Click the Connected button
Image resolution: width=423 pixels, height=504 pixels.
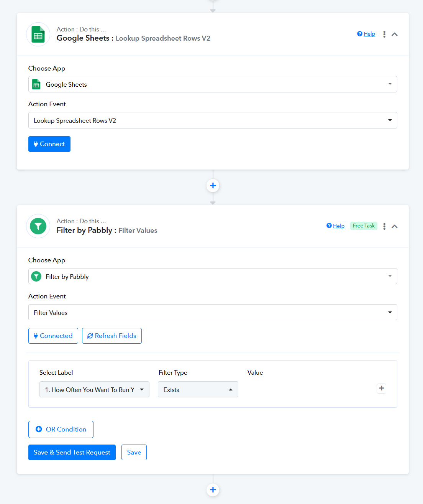point(53,336)
